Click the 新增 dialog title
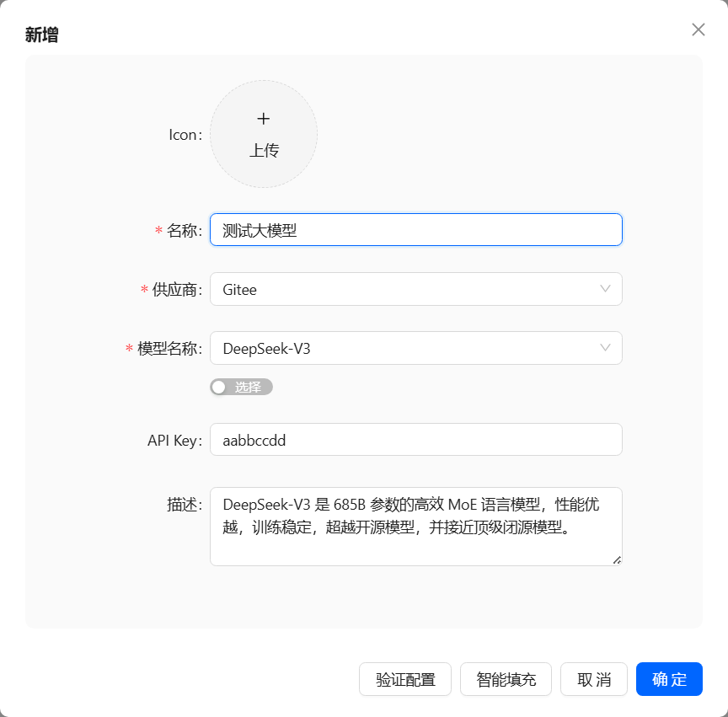 (42, 35)
